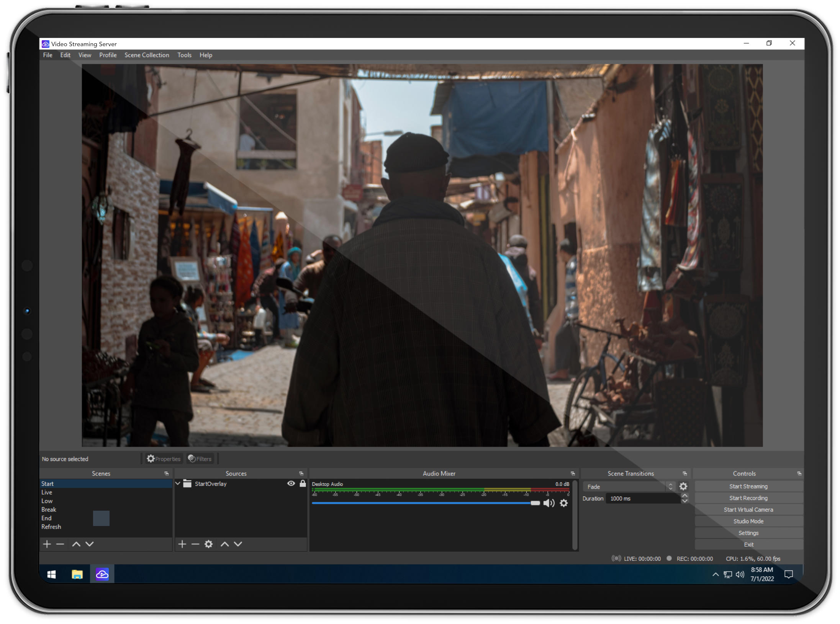This screenshot has width=840, height=624.
Task: Select the Live scene in Scenes panel
Action: coord(47,492)
